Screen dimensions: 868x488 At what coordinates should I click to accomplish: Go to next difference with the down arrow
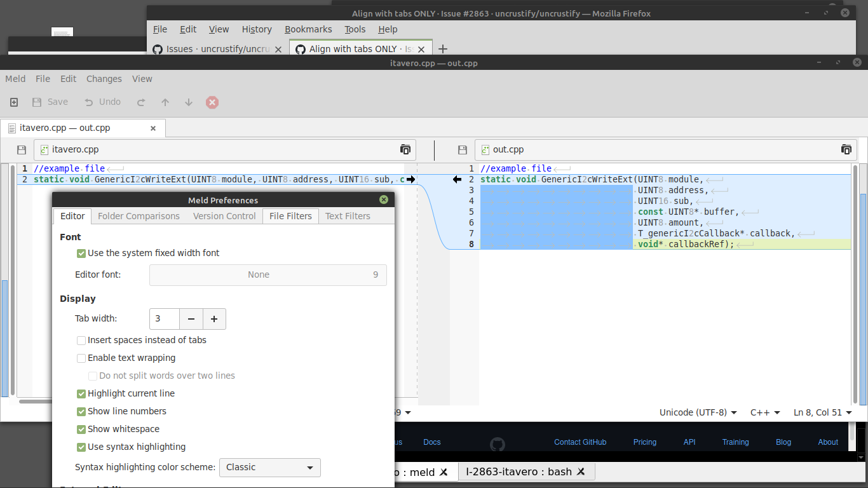(188, 102)
